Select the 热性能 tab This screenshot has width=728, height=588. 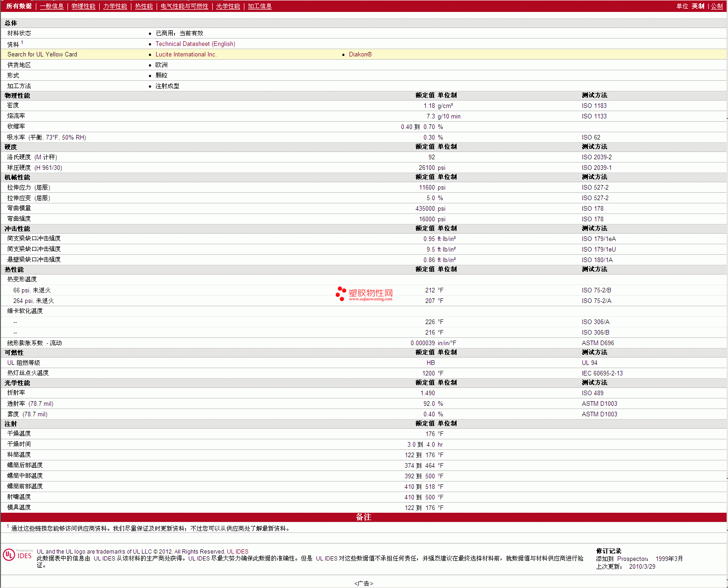144,6
